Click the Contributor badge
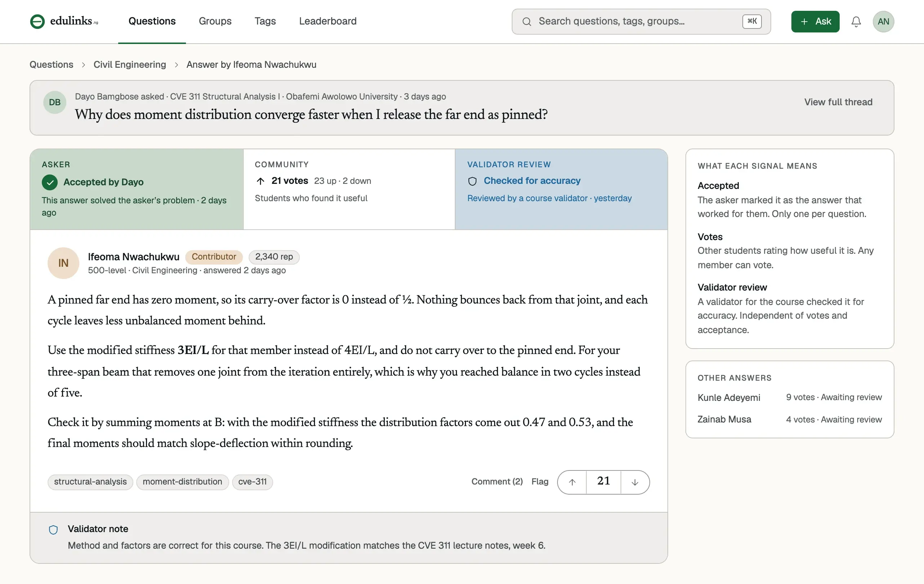This screenshot has width=924, height=584. coord(214,257)
